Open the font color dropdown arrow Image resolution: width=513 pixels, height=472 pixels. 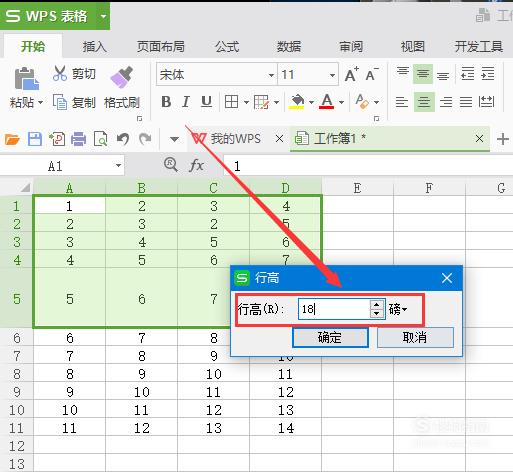pyautogui.click(x=341, y=102)
